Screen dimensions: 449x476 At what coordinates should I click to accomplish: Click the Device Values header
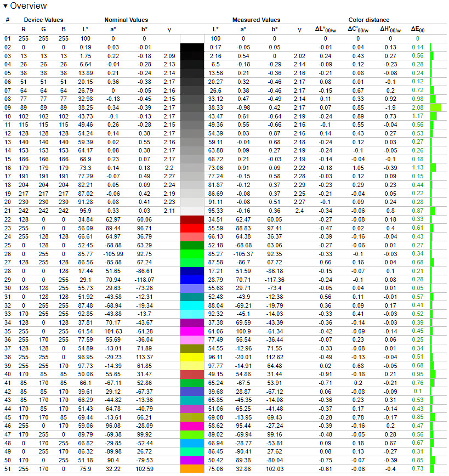point(43,20)
